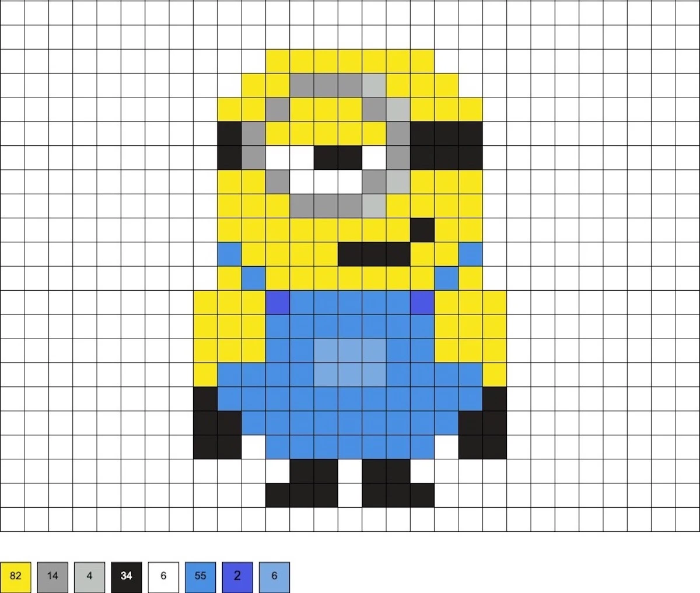Click the black horizontal mouth line
This screenshot has height=593, width=700.
coord(374,254)
